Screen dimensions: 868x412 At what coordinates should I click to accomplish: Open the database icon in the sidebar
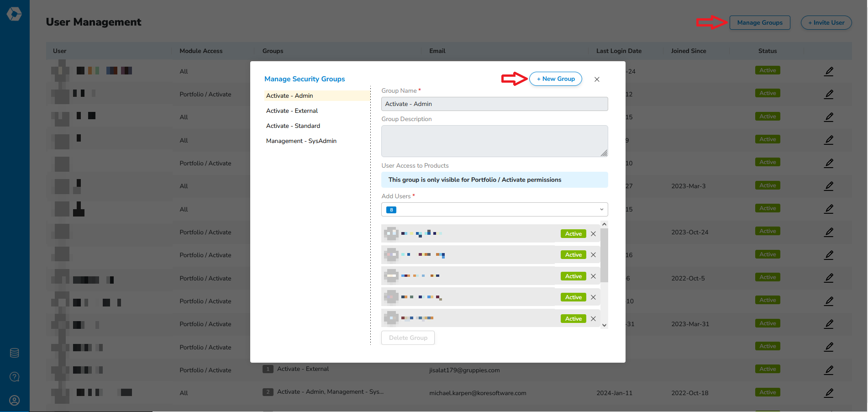(15, 353)
